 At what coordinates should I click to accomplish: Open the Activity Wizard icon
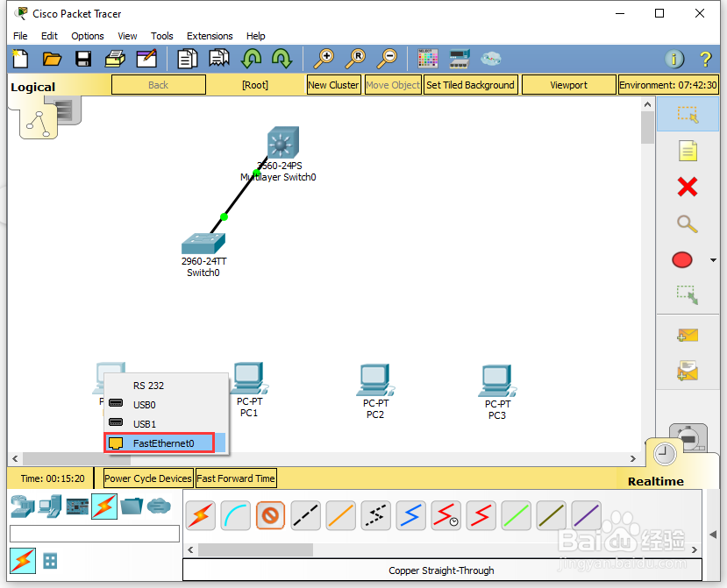(x=146, y=59)
